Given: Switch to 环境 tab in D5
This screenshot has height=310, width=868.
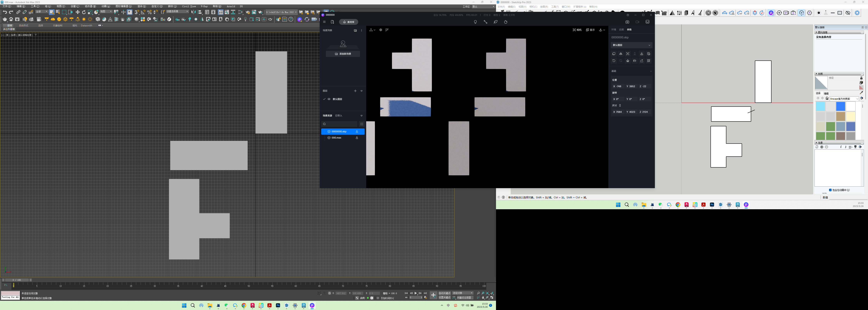Looking at the screenshot, I should pyautogui.click(x=614, y=30).
